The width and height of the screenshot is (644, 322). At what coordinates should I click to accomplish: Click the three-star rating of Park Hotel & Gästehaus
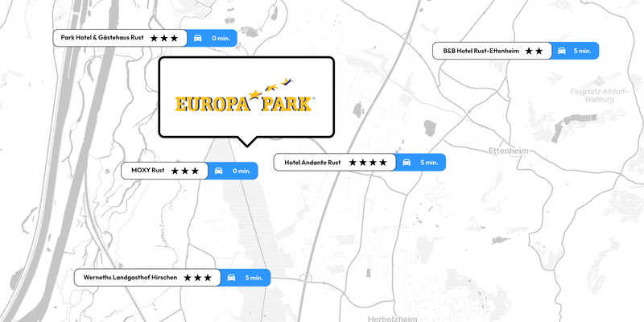(164, 38)
